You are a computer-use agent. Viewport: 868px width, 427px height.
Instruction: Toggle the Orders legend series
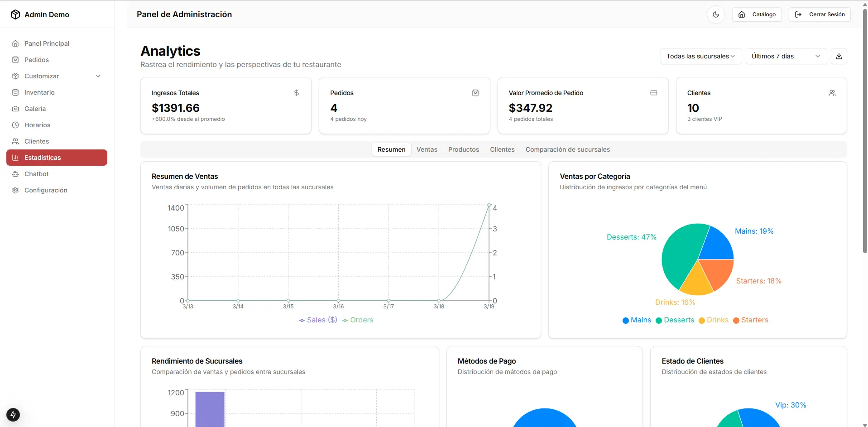point(358,320)
